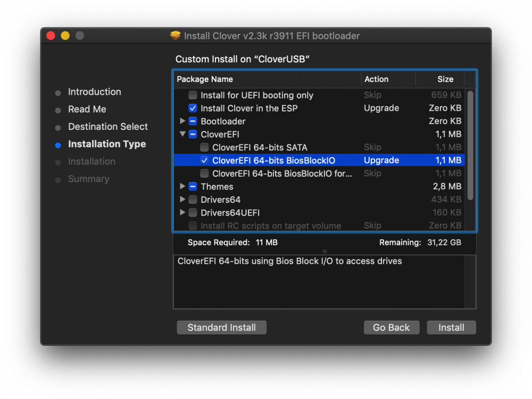The height and width of the screenshot is (399, 532).
Task: Click the Go Back button
Action: point(391,327)
